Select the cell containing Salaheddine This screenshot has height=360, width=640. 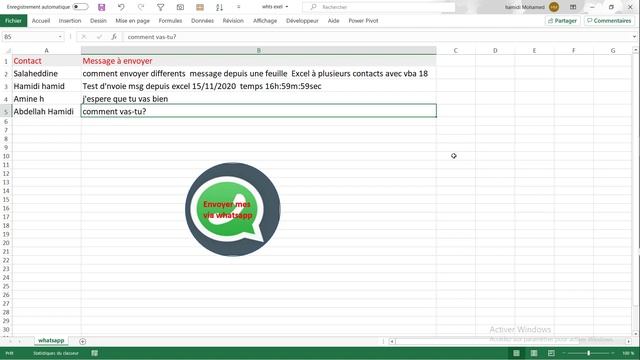[47, 73]
